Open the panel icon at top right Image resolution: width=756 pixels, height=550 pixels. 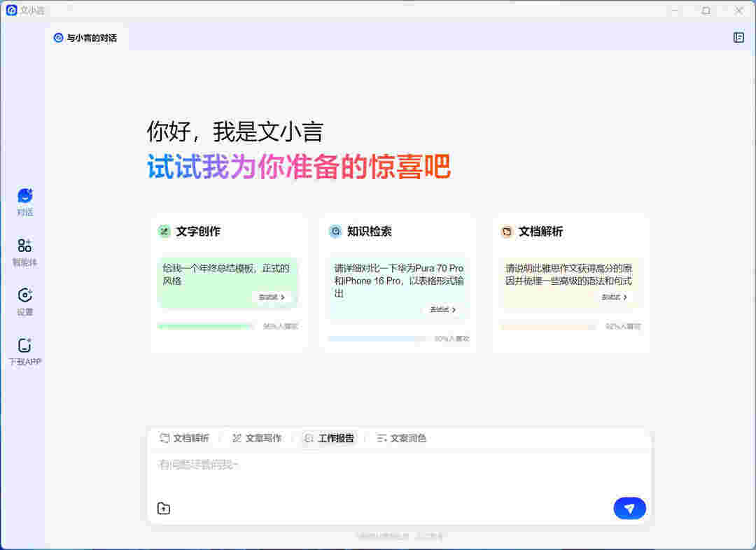point(738,38)
